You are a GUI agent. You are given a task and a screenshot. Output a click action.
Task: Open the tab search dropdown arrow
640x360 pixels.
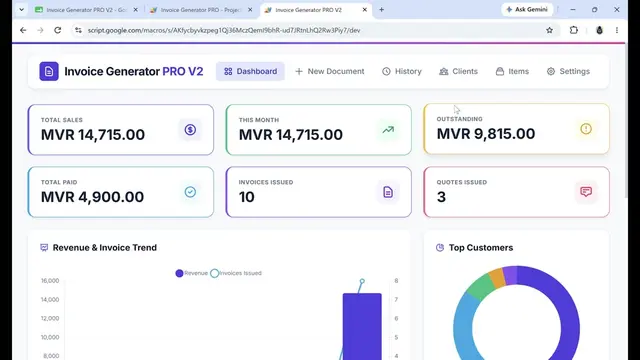click(x=21, y=9)
